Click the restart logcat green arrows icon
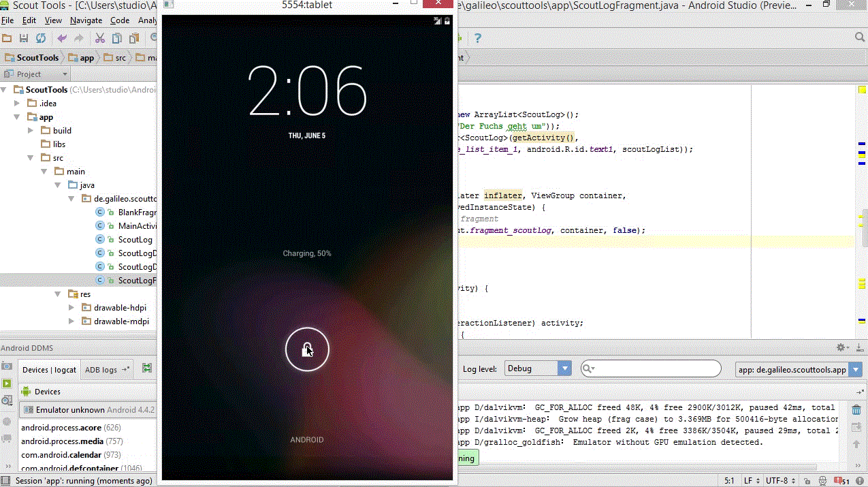The image size is (868, 487). click(x=146, y=368)
